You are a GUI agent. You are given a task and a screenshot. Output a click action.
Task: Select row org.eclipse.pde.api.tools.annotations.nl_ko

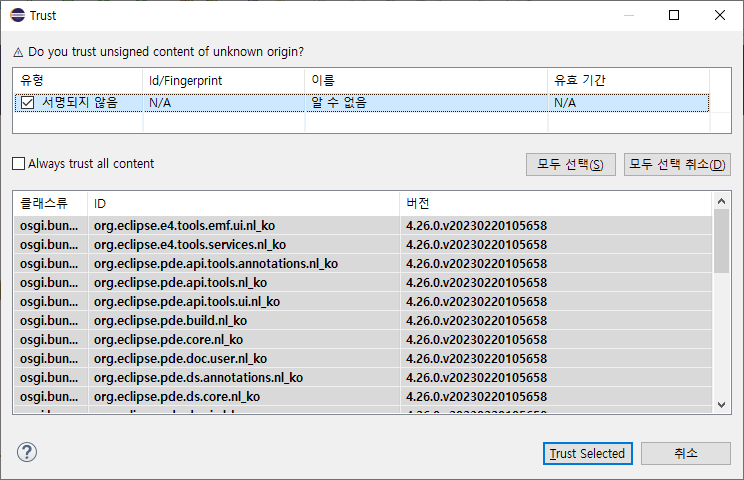pyautogui.click(x=363, y=264)
